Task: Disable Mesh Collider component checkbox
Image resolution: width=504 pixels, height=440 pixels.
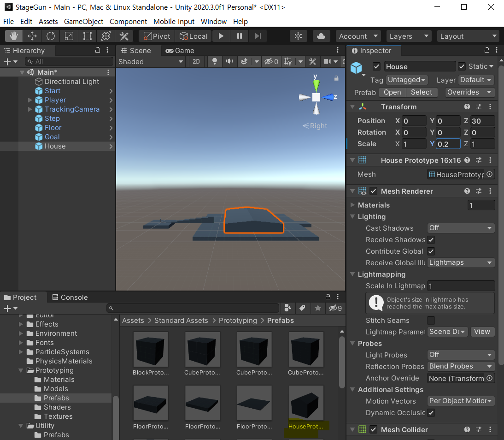Action: 373,430
